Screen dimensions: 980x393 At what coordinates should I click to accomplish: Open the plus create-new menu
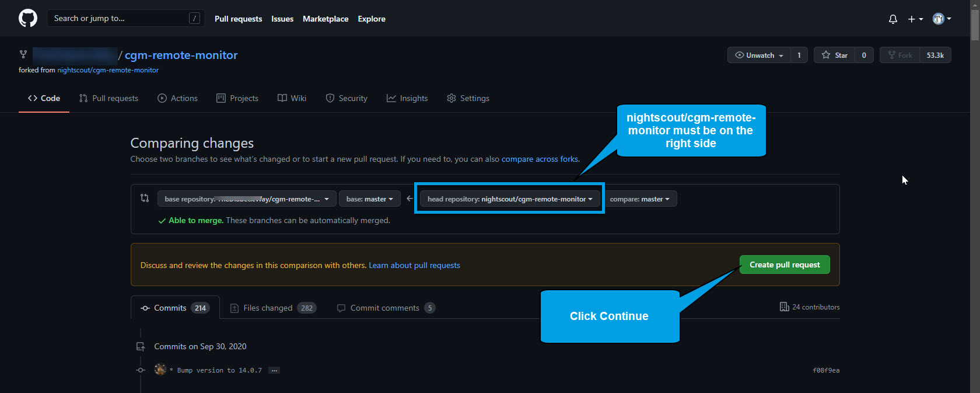pyautogui.click(x=915, y=19)
